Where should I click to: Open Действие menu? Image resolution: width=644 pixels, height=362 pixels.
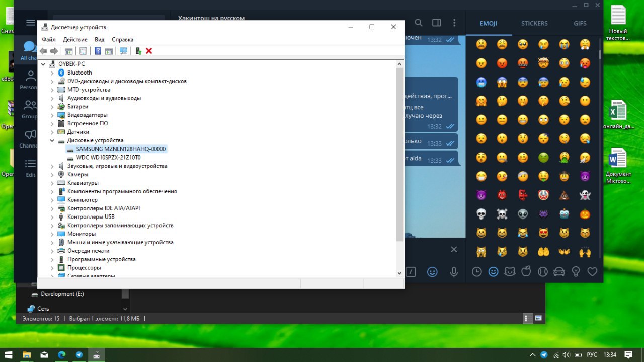coord(75,39)
